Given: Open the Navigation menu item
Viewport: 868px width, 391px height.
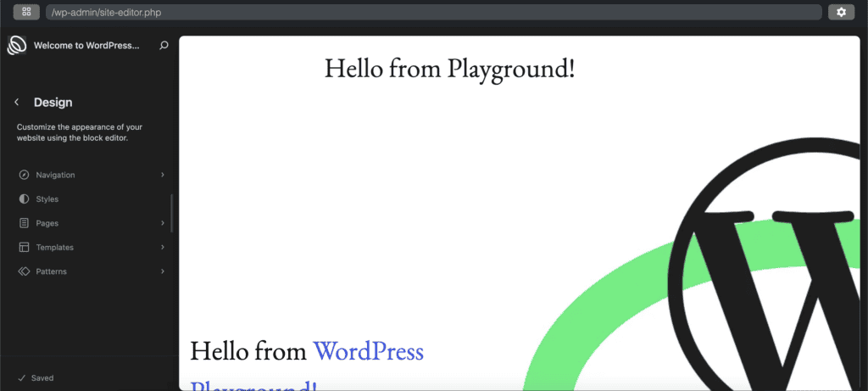Looking at the screenshot, I should 92,175.
